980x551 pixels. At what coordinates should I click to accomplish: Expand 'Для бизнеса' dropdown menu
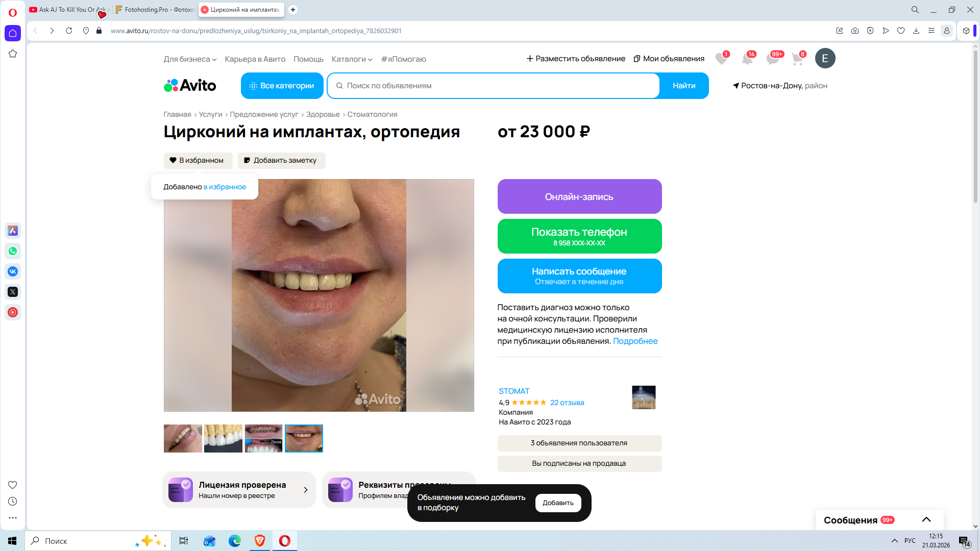[x=190, y=59]
